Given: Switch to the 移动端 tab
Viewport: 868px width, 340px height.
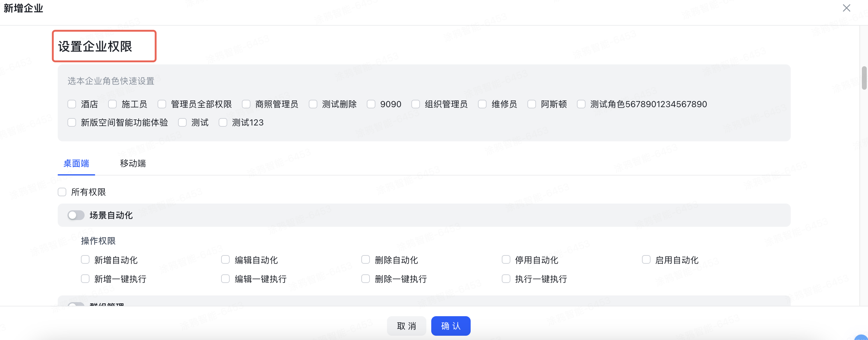Looking at the screenshot, I should pos(133,164).
